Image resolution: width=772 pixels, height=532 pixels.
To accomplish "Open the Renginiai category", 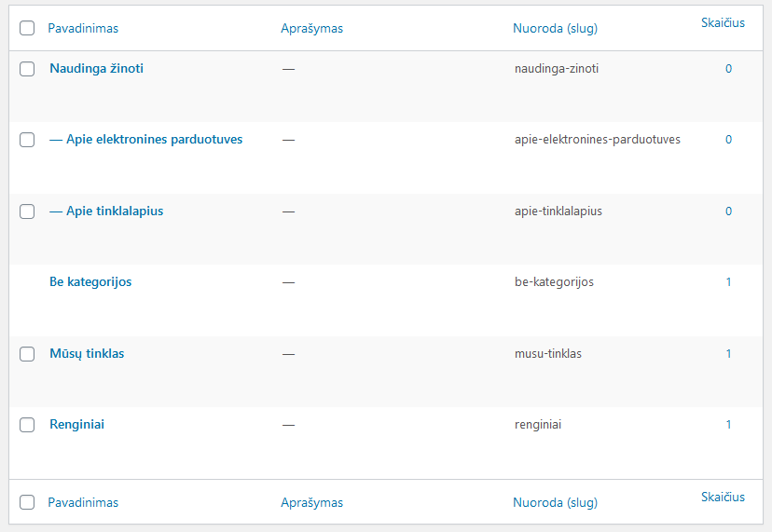I will [76, 425].
